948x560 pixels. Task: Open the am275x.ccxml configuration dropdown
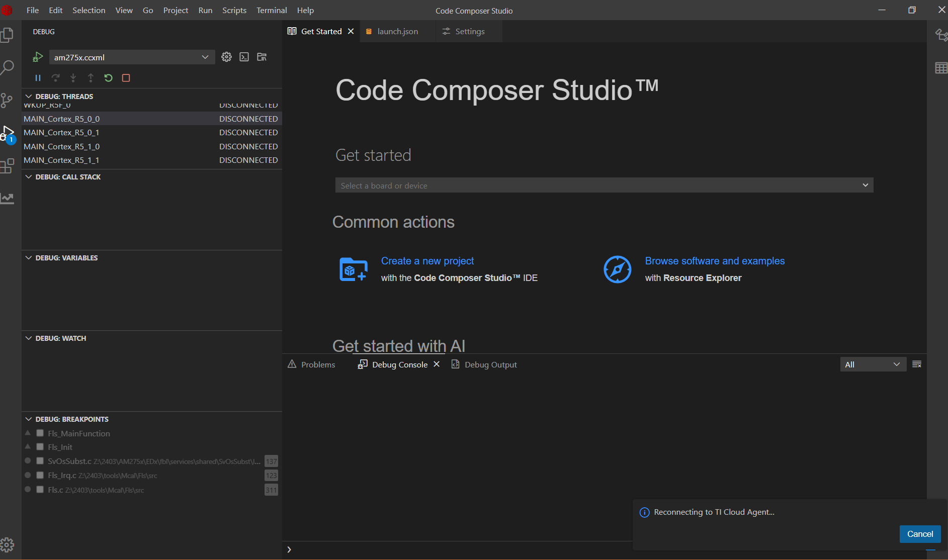point(132,57)
